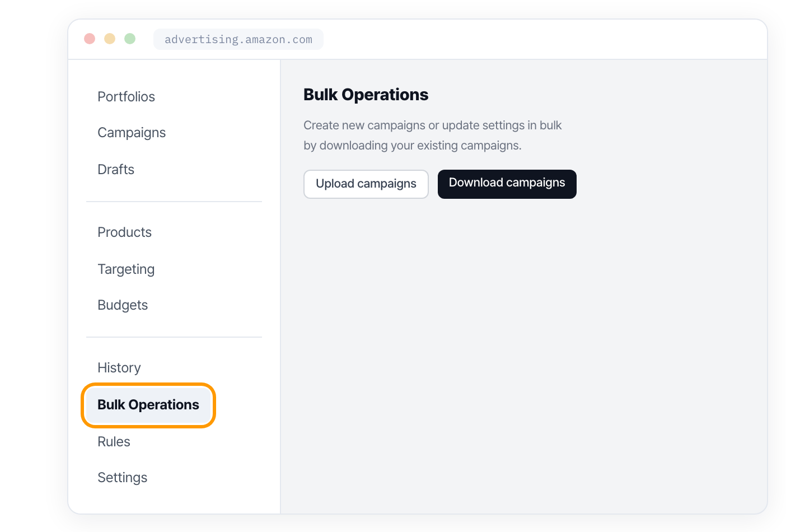Open Rules in the sidebar
This screenshot has width=786, height=532.
114,441
